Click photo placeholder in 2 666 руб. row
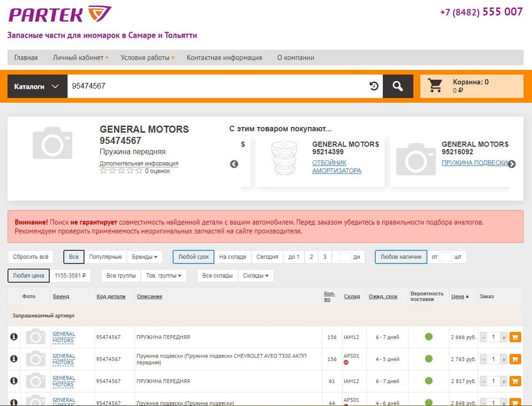Image resolution: width=532 pixels, height=406 pixels. pyautogui.click(x=35, y=337)
